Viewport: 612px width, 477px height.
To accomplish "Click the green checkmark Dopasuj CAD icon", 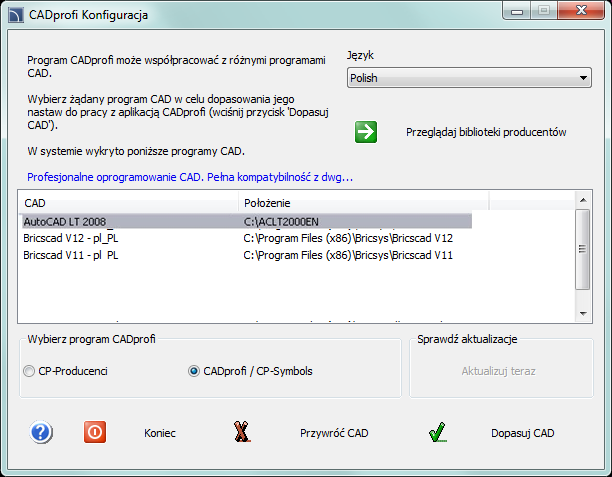I will (438, 432).
